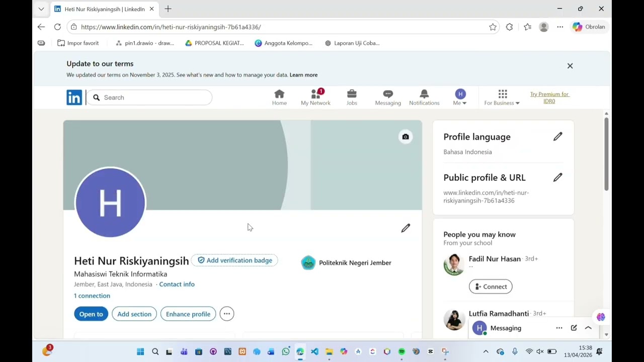The height and width of the screenshot is (362, 644).
Task: Click the LinkedIn logo
Action: [74, 98]
